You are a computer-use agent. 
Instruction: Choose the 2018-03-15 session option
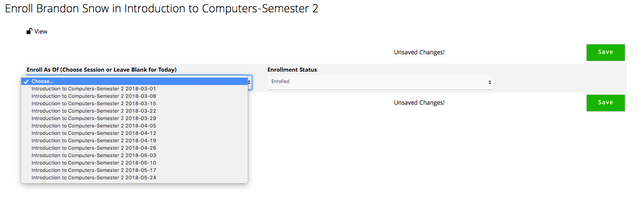[x=134, y=104]
